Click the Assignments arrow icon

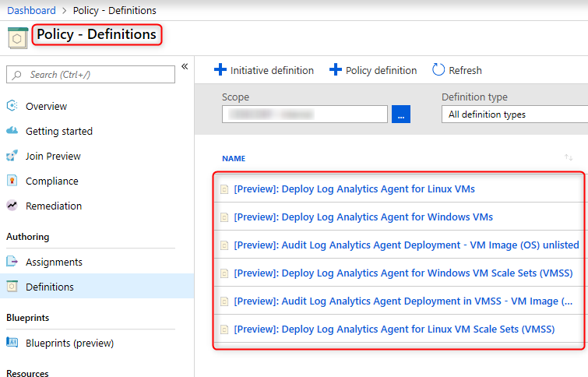pyautogui.click(x=12, y=261)
